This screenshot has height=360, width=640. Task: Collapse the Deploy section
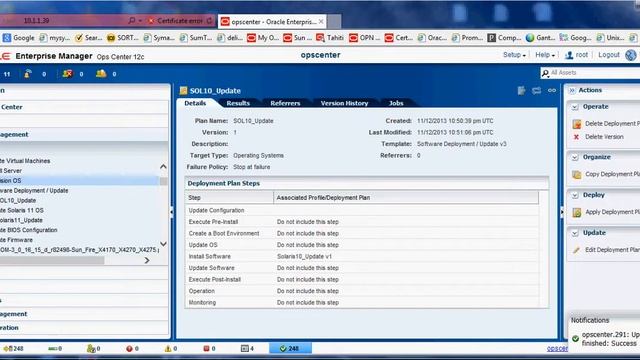pos(575,196)
